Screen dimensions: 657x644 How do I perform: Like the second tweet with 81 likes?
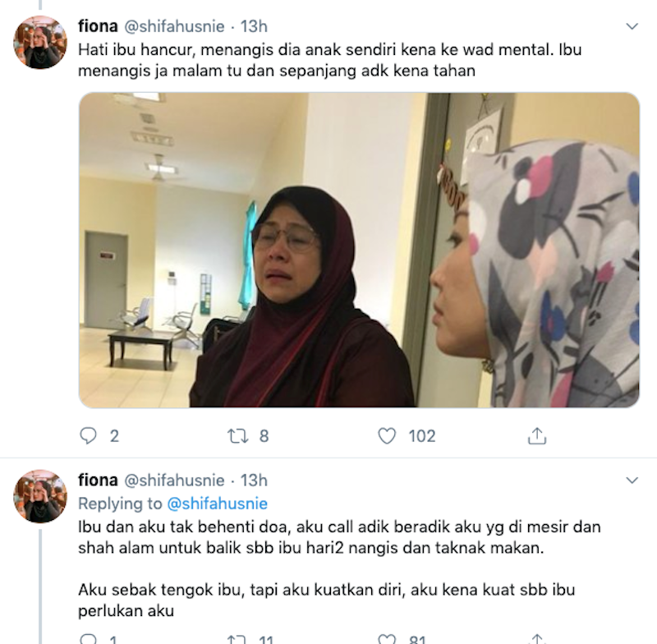(x=386, y=639)
